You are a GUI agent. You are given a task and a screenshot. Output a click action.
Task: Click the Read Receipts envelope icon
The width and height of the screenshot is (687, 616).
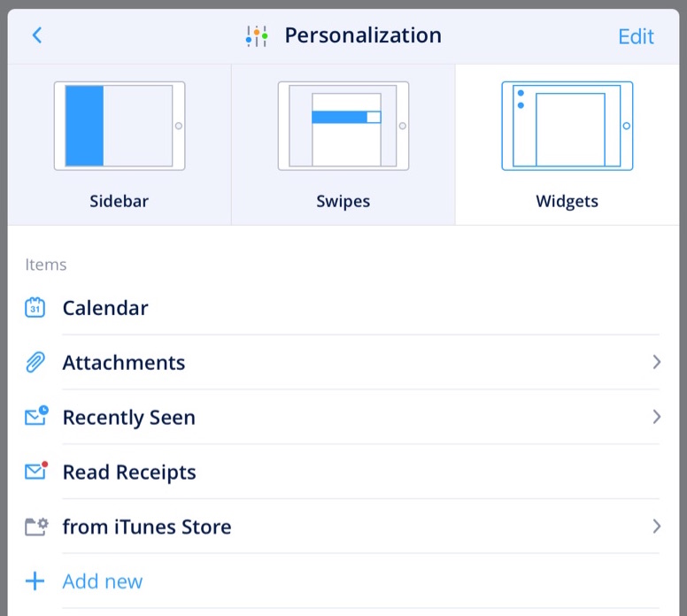pos(35,472)
